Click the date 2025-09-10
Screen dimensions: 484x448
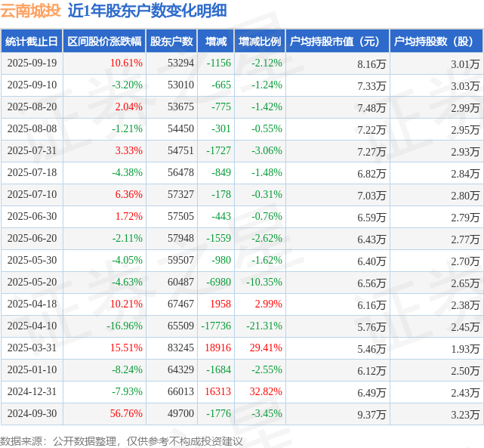(32, 85)
